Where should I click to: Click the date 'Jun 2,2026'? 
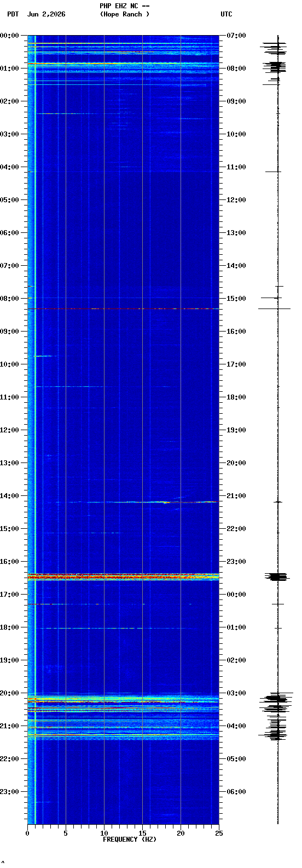coord(46,14)
